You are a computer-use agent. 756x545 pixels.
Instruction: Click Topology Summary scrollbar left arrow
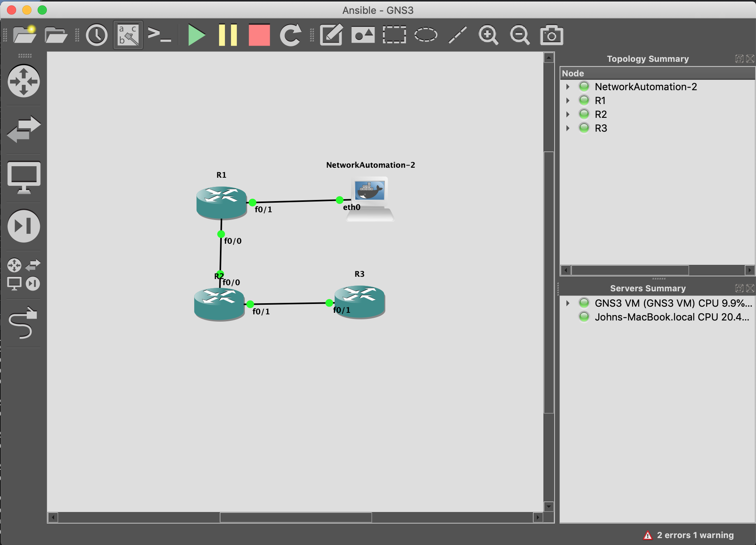pos(566,270)
